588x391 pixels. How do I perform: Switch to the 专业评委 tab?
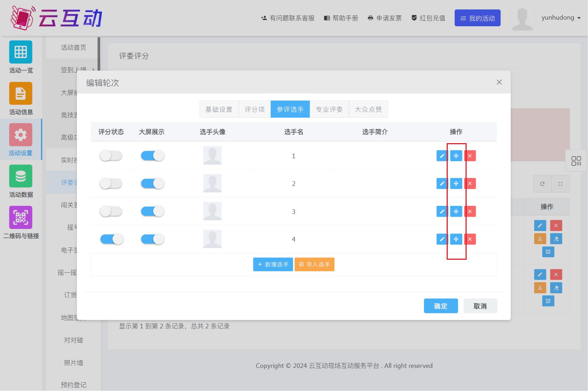point(329,109)
